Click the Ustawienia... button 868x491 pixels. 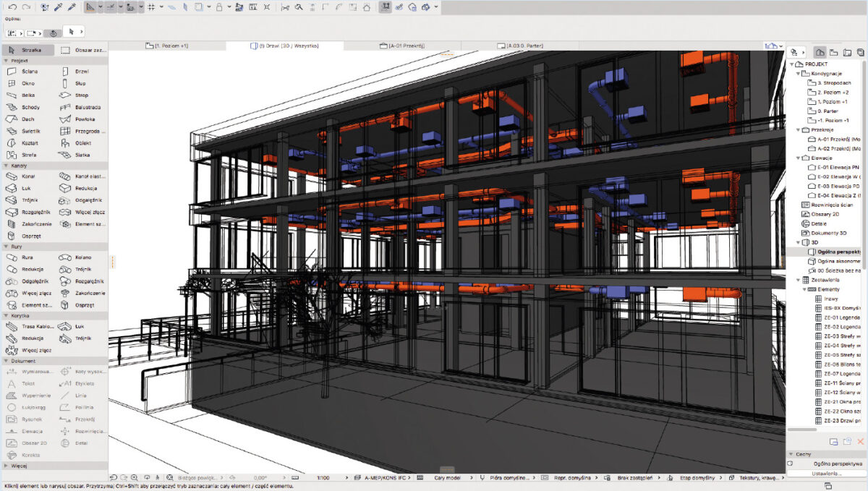(x=826, y=474)
